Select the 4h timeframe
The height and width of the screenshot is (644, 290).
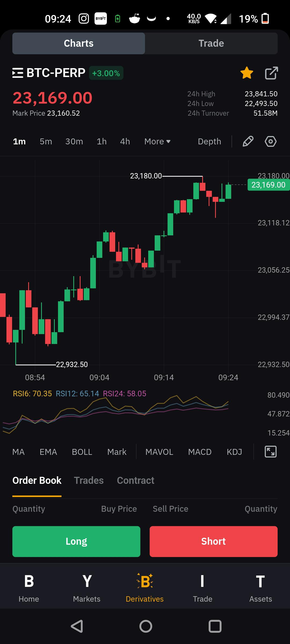tap(125, 141)
